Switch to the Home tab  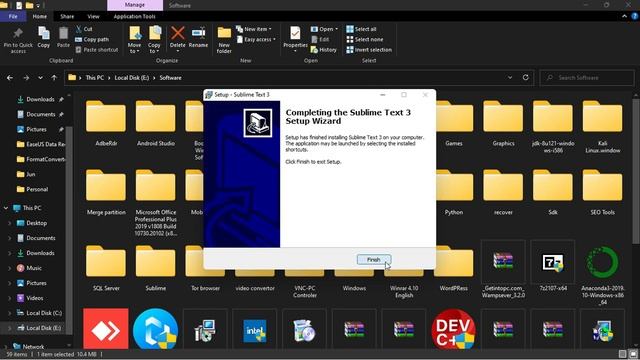point(40,16)
